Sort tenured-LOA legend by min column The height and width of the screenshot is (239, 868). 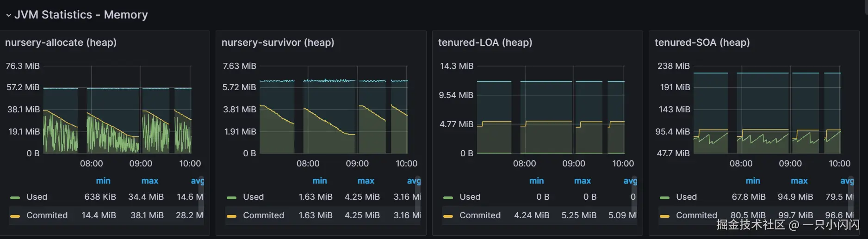(536, 181)
